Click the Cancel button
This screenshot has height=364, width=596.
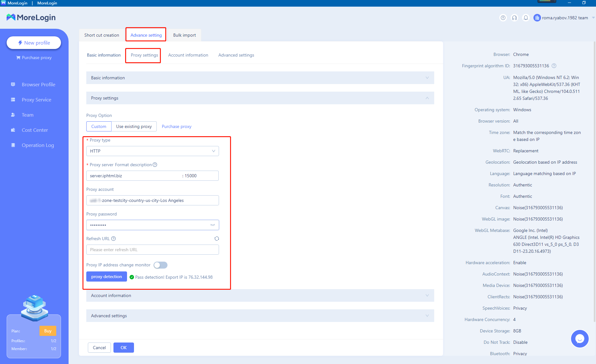point(99,348)
